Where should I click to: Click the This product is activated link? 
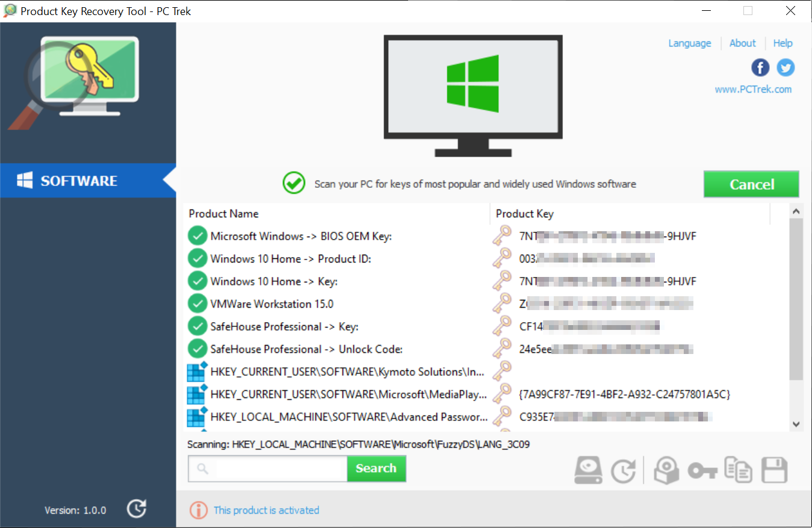pos(267,510)
